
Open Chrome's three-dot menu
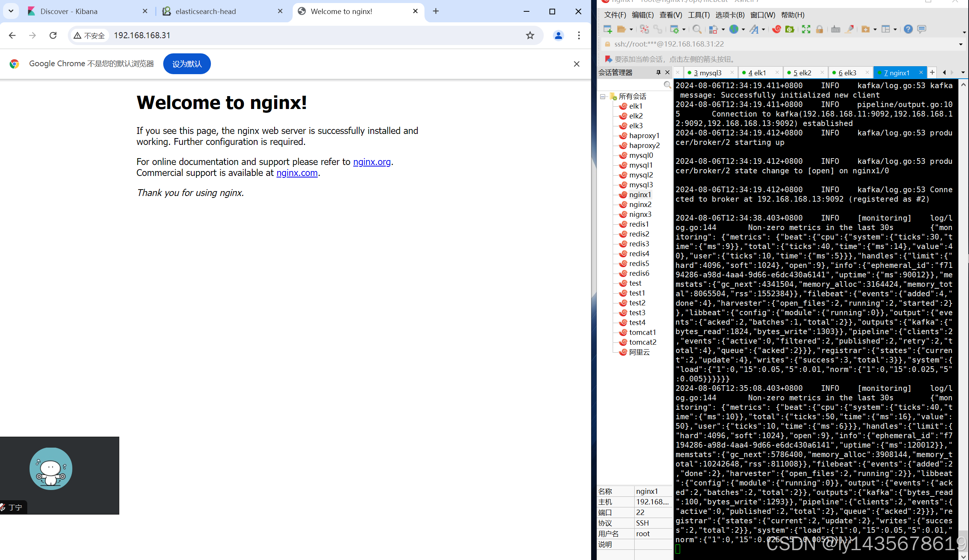[x=579, y=35]
